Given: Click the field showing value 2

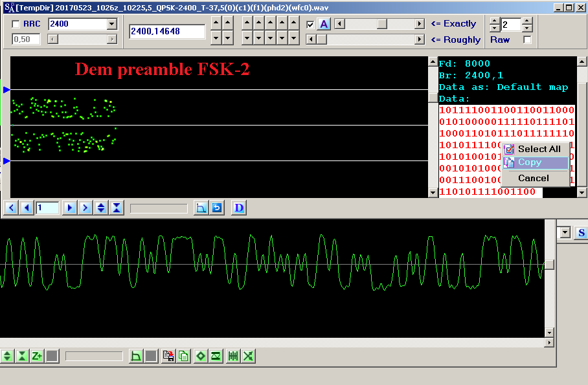Looking at the screenshot, I should tap(510, 25).
